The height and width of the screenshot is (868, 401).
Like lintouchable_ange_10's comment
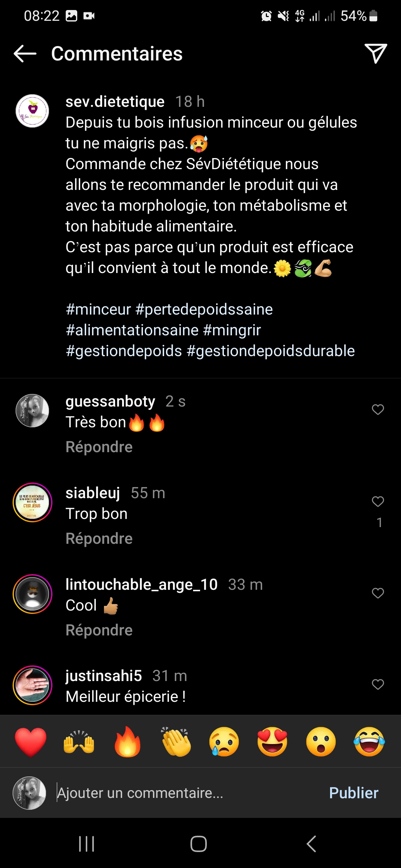pos(378,593)
